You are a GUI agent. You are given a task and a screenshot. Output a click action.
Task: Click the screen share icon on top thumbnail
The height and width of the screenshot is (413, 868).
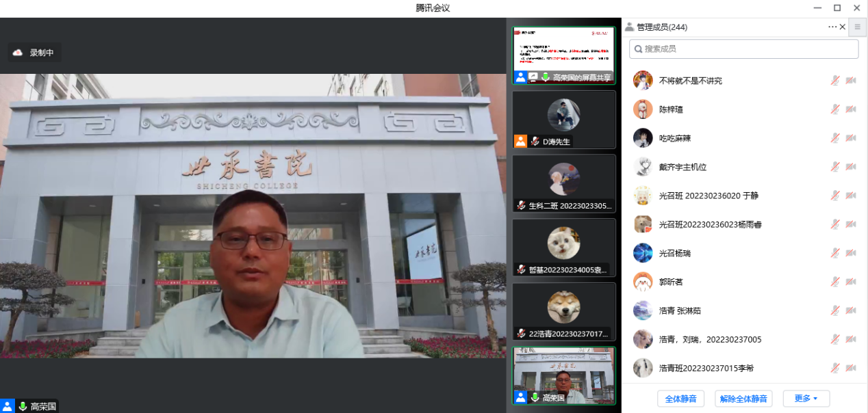tap(533, 77)
